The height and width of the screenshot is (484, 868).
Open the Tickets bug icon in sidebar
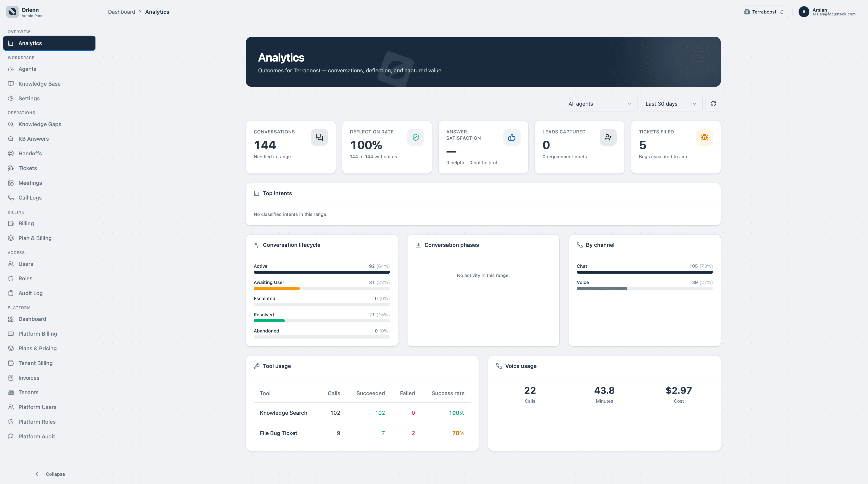click(x=11, y=168)
